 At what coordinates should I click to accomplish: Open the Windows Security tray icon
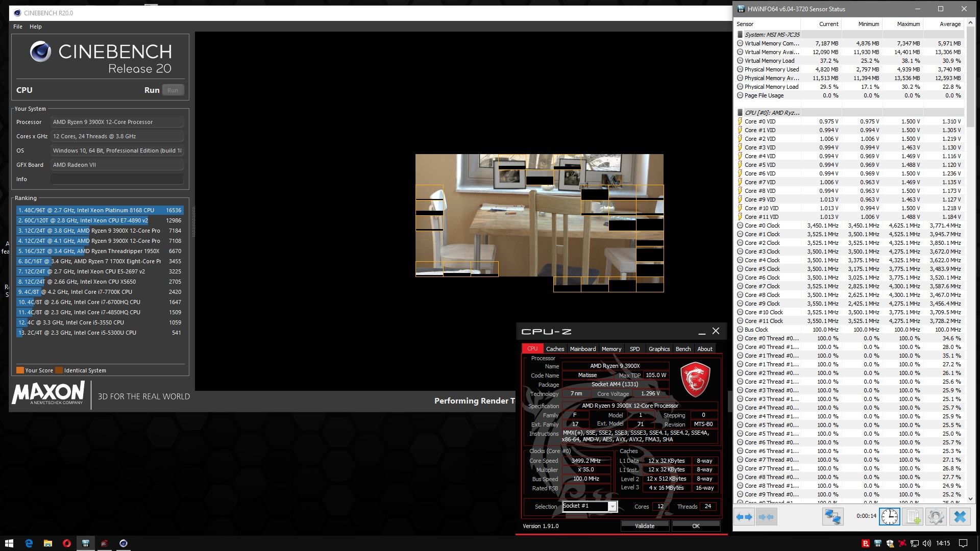890,543
